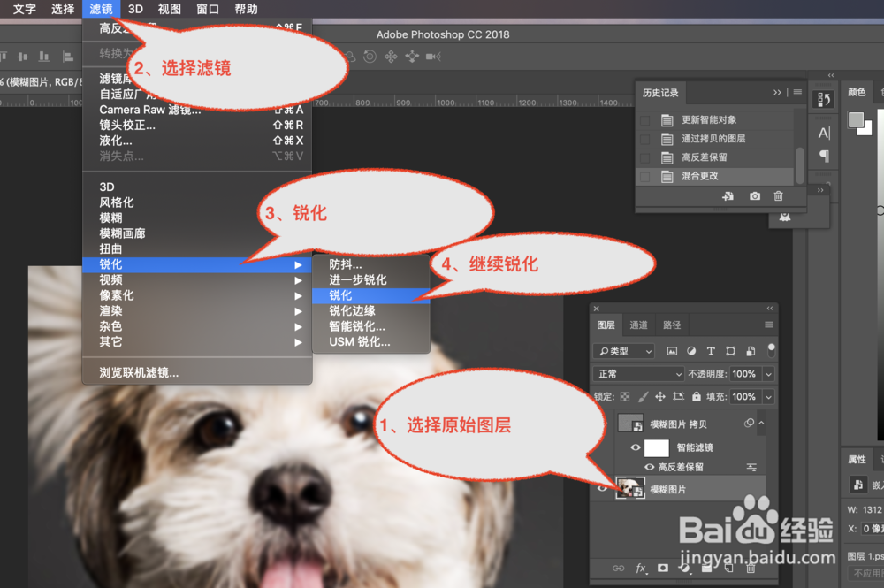This screenshot has width=884, height=588.
Task: Click the Add layer mask icon
Action: 663,568
